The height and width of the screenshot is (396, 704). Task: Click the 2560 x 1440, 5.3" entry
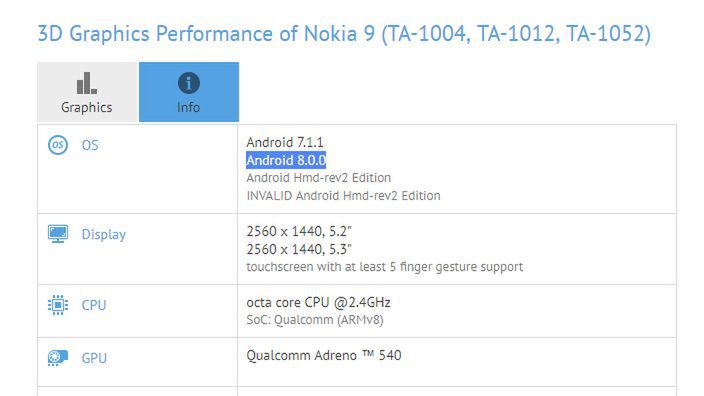coord(299,249)
